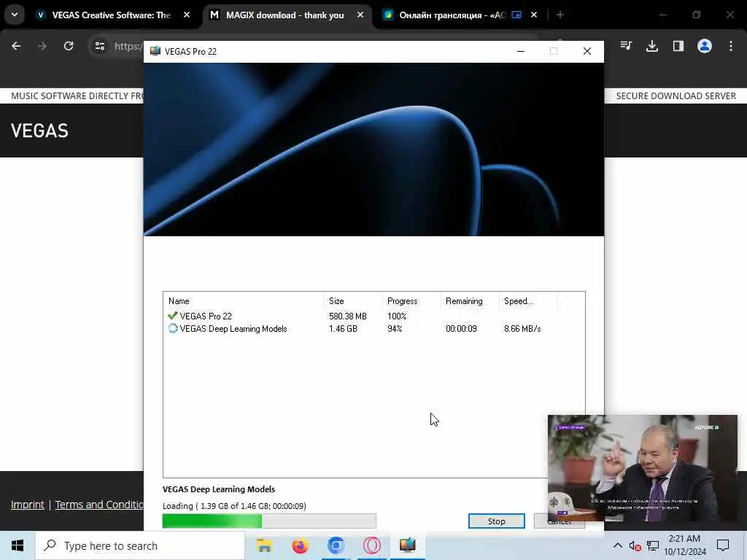Screen dimensions: 747x560
Task: Open the network icon in system tray
Action: [x=653, y=545]
